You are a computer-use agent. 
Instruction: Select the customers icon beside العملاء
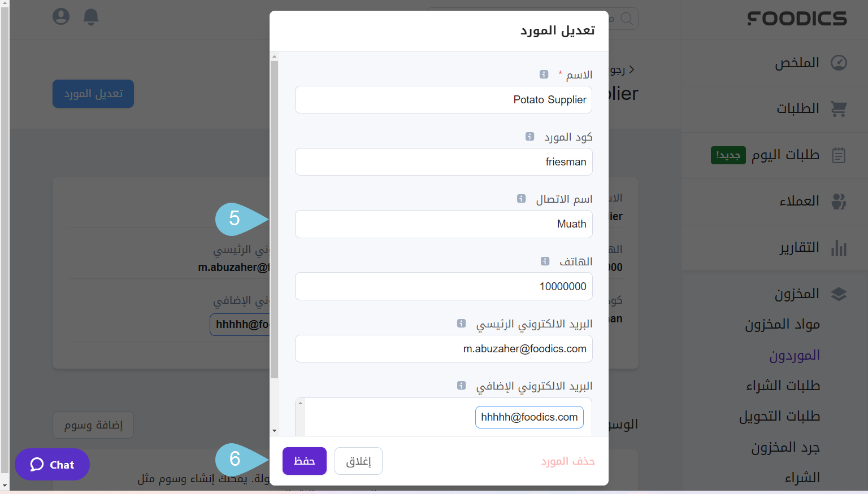point(840,202)
